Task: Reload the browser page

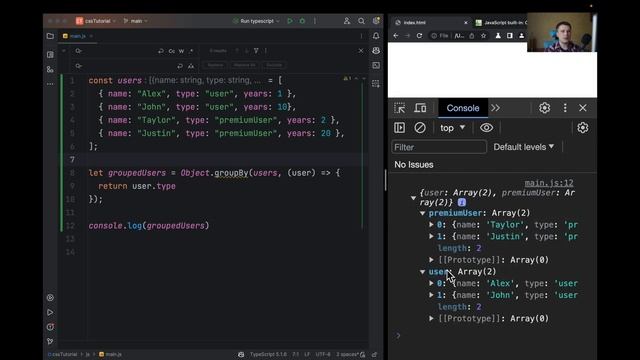Action: pyautogui.click(x=419, y=36)
